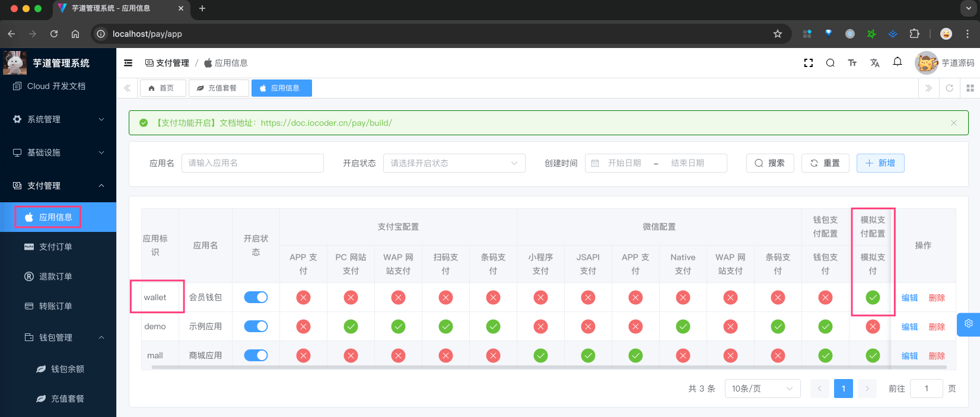Open 支付订单 in the sidebar
980x417 pixels.
55,247
